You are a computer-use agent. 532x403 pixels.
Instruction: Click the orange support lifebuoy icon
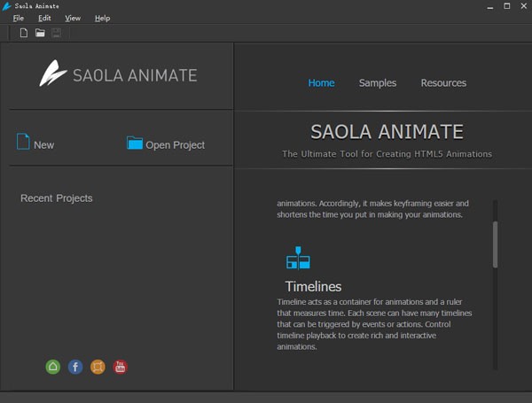(98, 367)
